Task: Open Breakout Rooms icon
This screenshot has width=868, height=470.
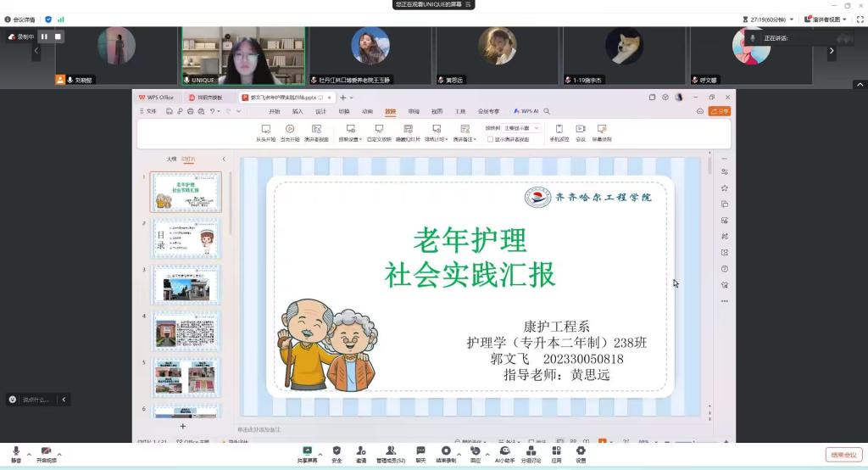Action: 532,451
